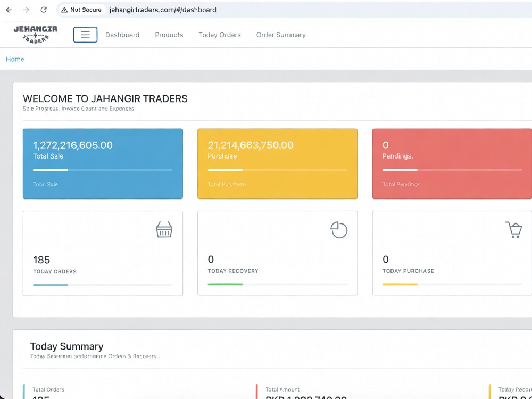Click the Not Secure warning badge
532x399 pixels.
tap(81, 10)
